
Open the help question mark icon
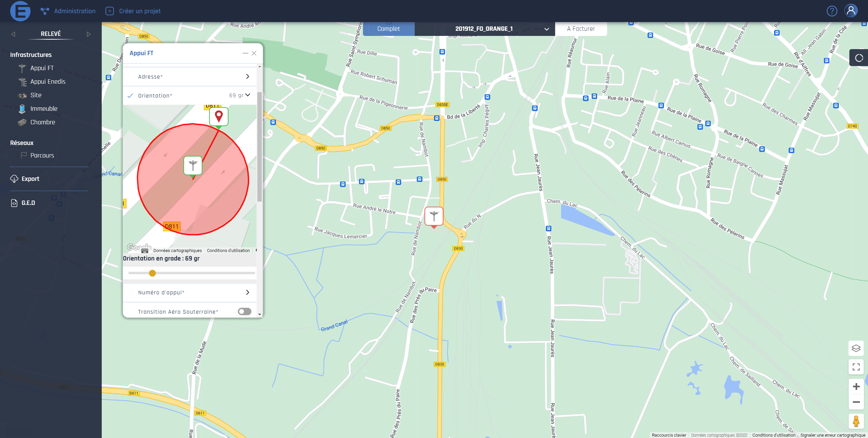pyautogui.click(x=832, y=11)
